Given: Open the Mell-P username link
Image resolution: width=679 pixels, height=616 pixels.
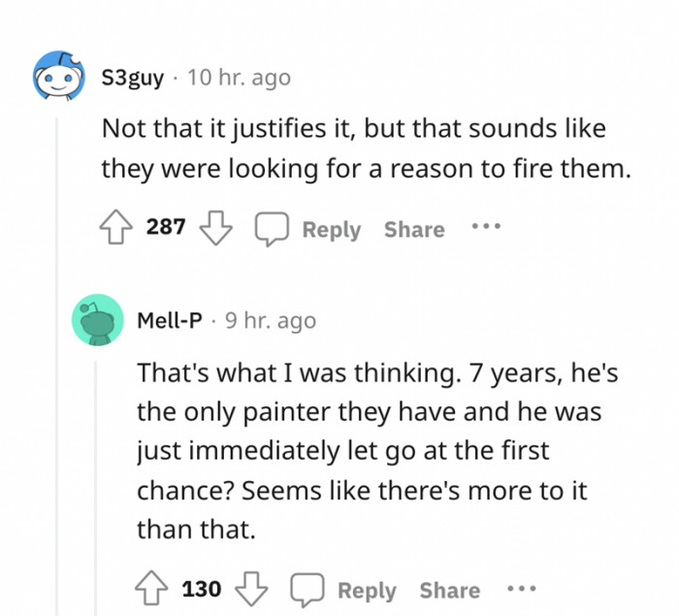Looking at the screenshot, I should pyautogui.click(x=170, y=320).
